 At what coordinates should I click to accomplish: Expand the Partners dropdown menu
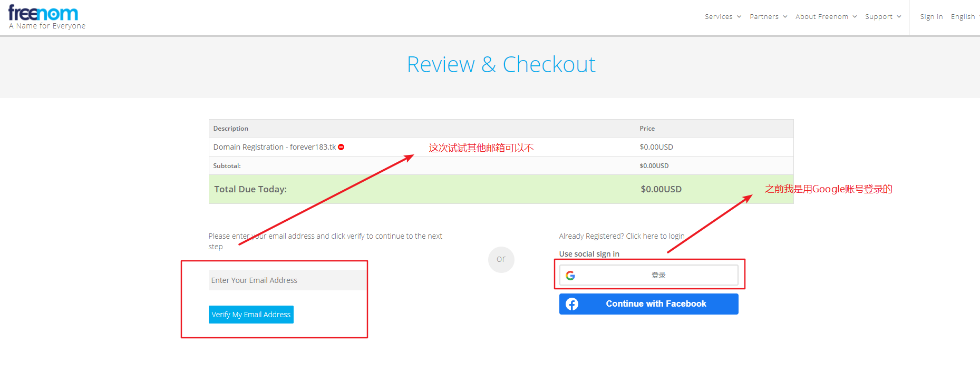click(x=769, y=17)
